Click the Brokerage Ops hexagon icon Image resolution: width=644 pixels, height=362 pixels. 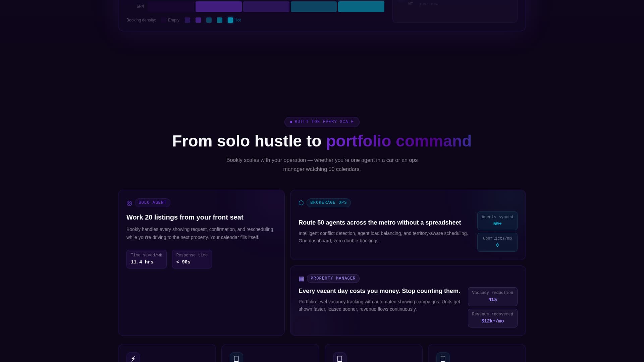(x=301, y=203)
